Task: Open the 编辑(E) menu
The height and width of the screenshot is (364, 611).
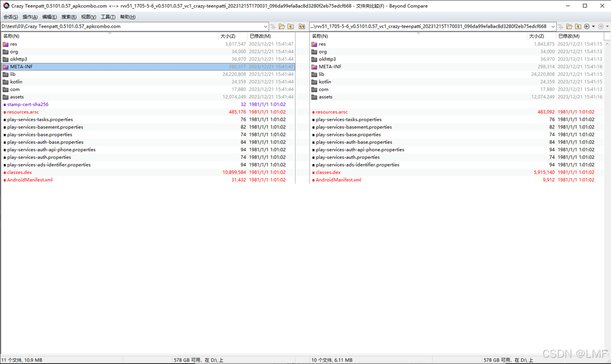Action: [x=50, y=17]
